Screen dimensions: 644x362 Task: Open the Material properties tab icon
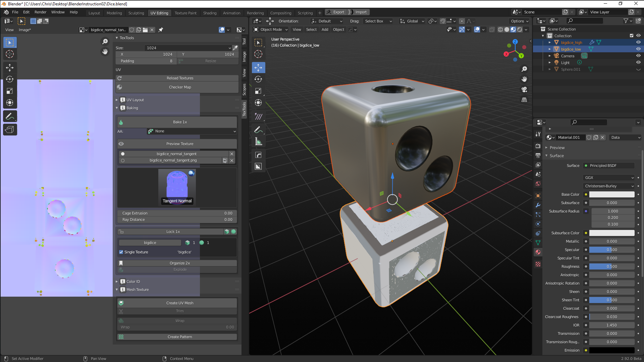(538, 252)
